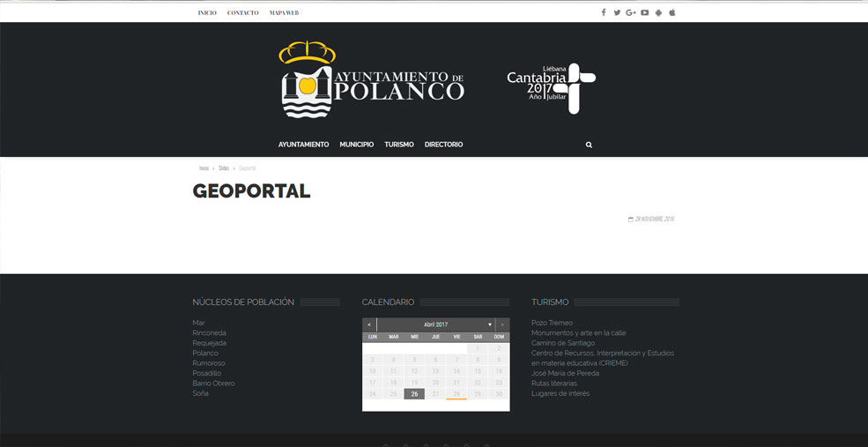Select day 26 in the calendar
This screenshot has width=868, height=447.
click(x=414, y=394)
